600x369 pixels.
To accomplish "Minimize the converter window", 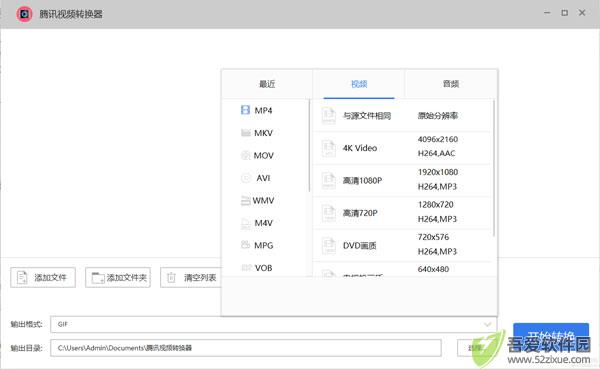I will pyautogui.click(x=547, y=13).
